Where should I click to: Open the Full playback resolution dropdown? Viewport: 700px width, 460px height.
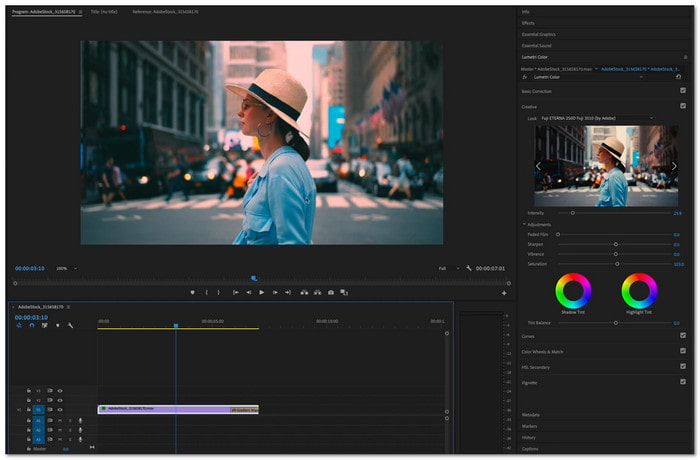449,268
